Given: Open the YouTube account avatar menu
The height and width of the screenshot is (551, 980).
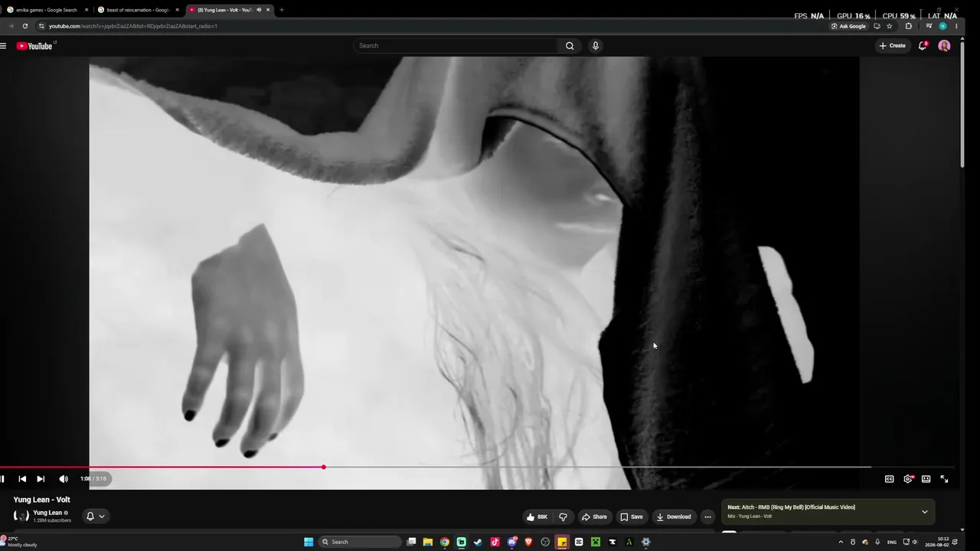Looking at the screenshot, I should (x=944, y=46).
